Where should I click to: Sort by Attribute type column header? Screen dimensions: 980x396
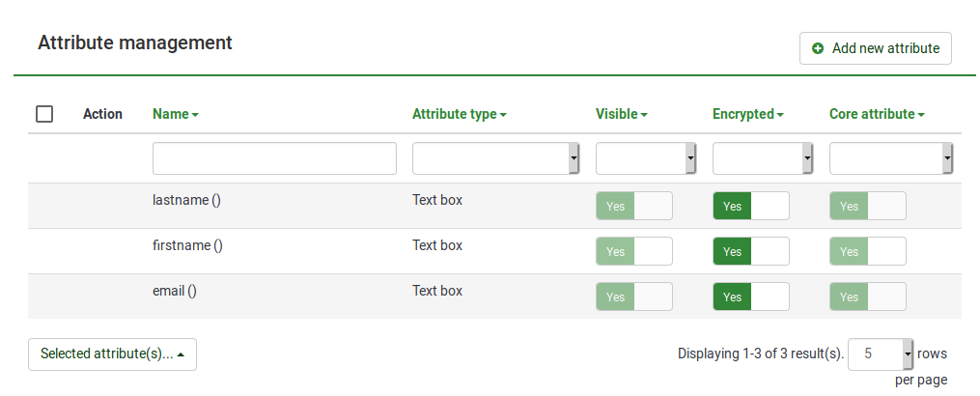[459, 114]
